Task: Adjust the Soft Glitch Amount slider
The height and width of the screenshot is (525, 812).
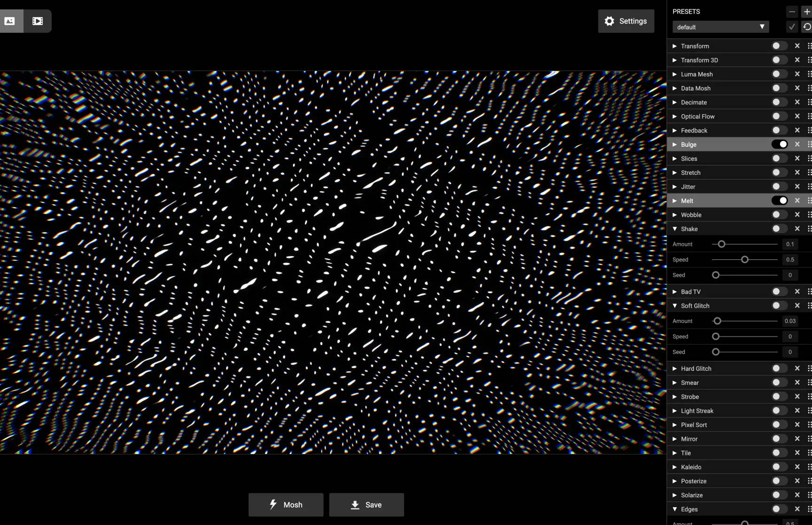Action: tap(745, 321)
